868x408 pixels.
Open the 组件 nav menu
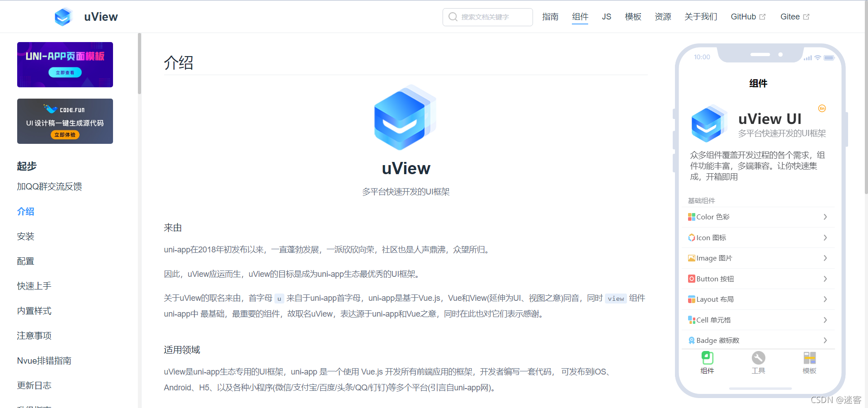[580, 17]
